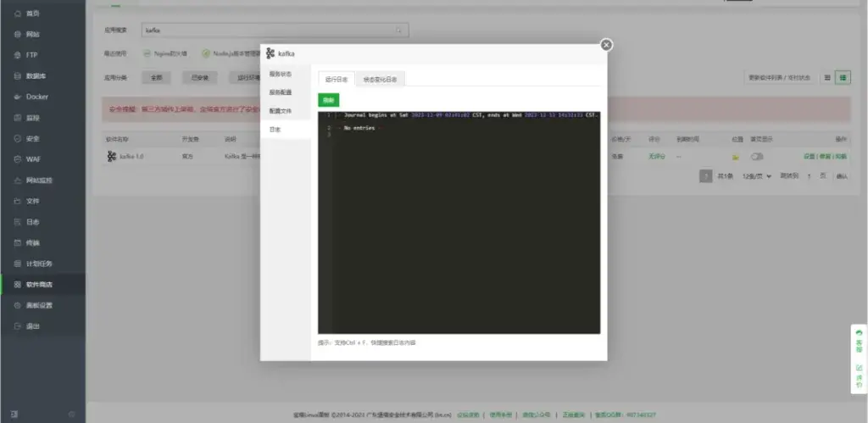Open the 安全 shield icon in sidebar
This screenshot has height=423, width=868.
point(17,138)
